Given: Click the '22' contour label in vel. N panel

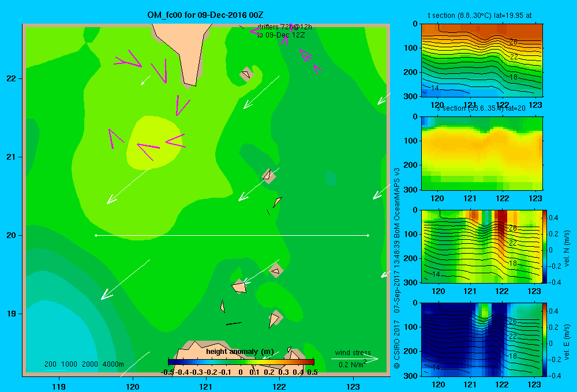Looking at the screenshot, I should tap(513, 243).
